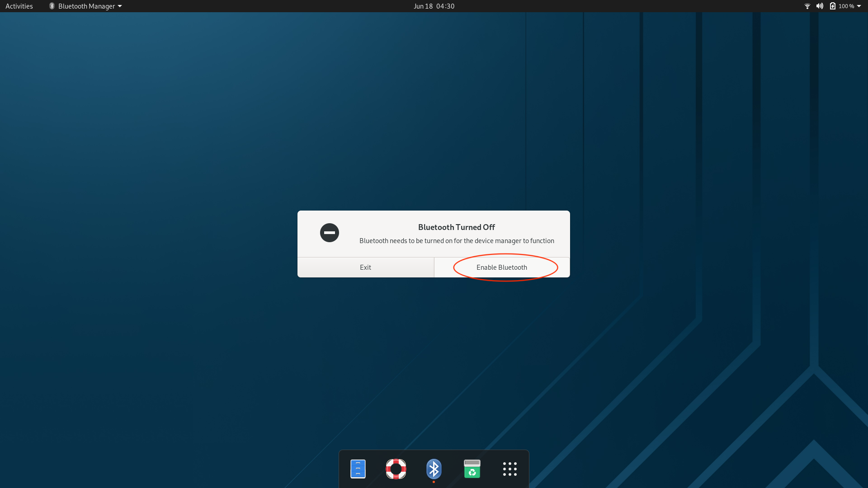
Task: Expand the system menu arrow at top right
Action: pos(859,6)
